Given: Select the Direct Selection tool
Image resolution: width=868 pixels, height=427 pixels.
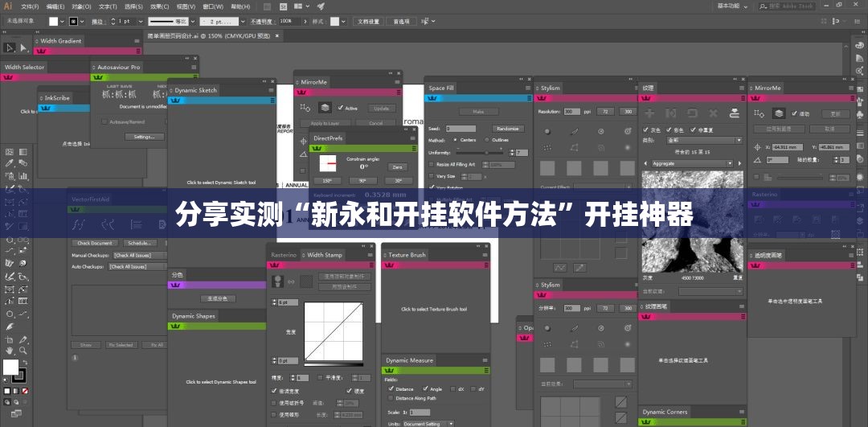Looking at the screenshot, I should tap(23, 47).
